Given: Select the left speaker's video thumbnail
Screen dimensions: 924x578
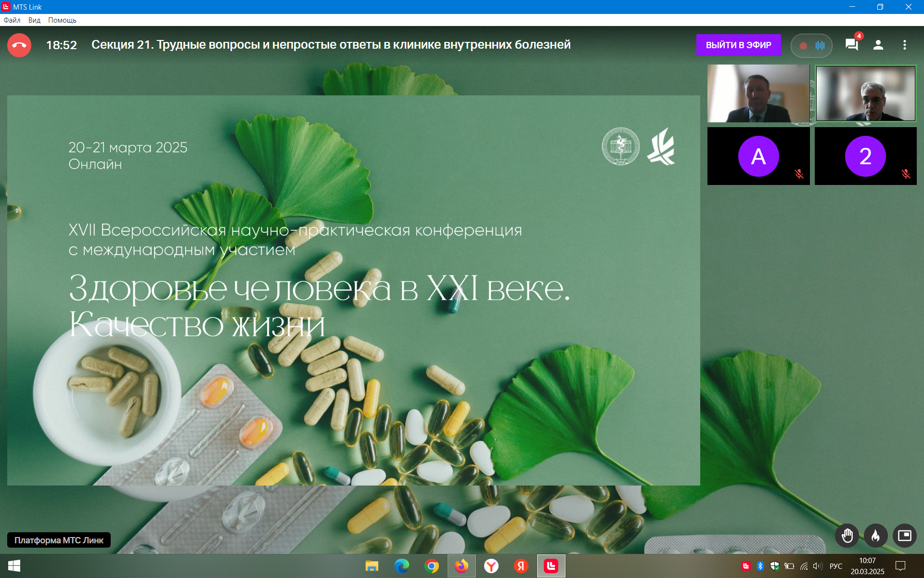Looking at the screenshot, I should click(x=758, y=93).
